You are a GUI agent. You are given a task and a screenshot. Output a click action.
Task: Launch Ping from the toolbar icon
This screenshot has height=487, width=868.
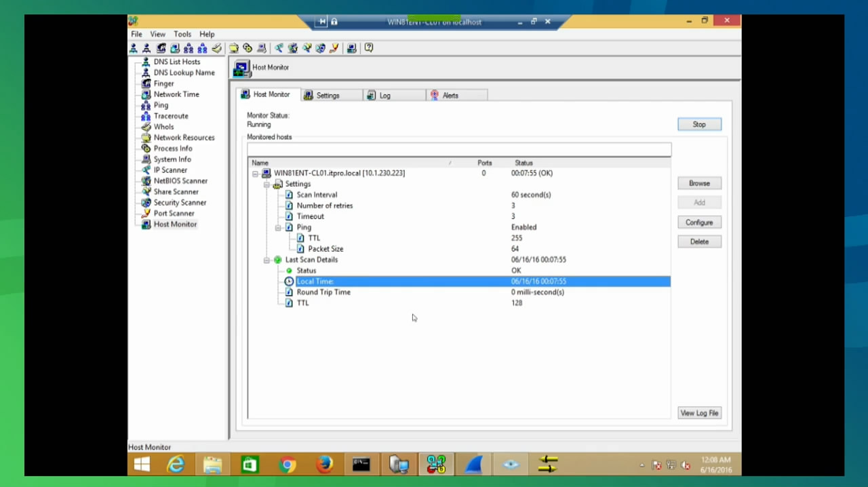click(x=189, y=48)
